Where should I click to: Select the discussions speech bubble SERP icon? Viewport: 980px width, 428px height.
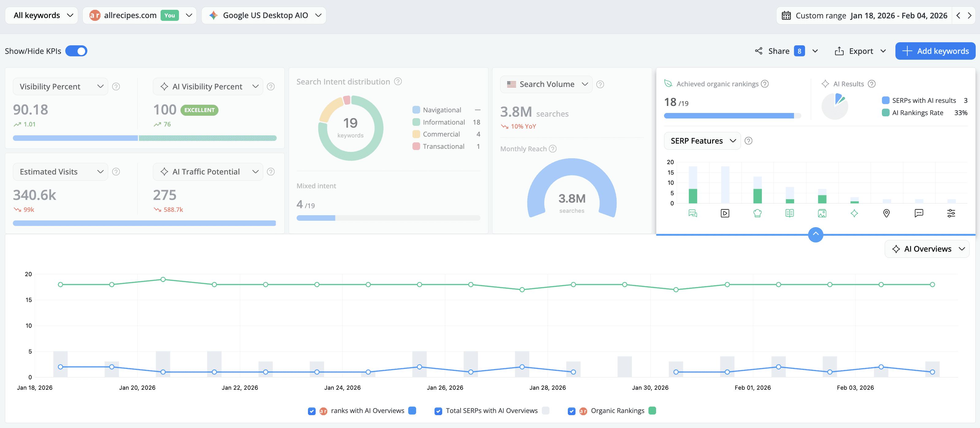point(919,213)
